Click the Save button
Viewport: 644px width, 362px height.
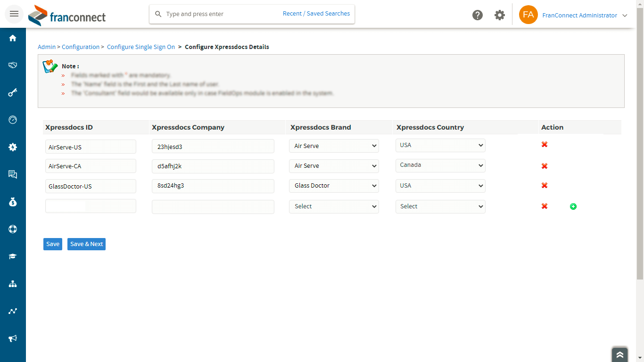point(53,244)
